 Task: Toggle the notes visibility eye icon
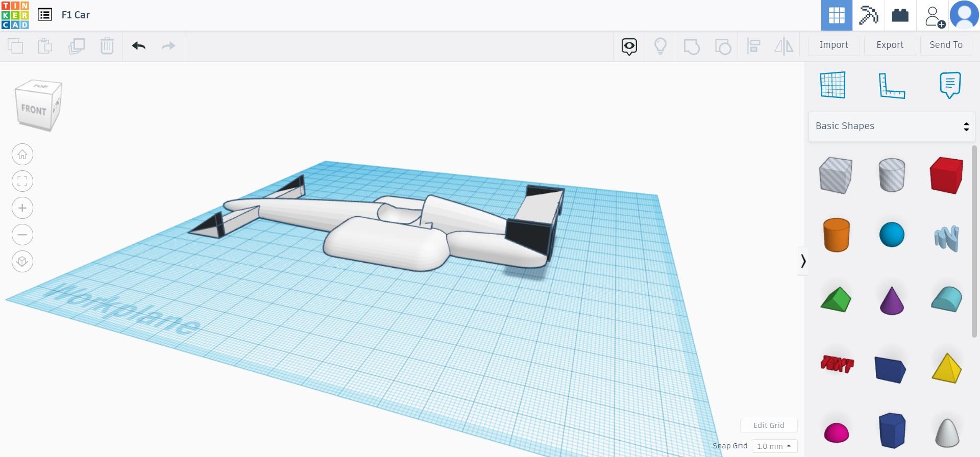click(x=629, y=46)
